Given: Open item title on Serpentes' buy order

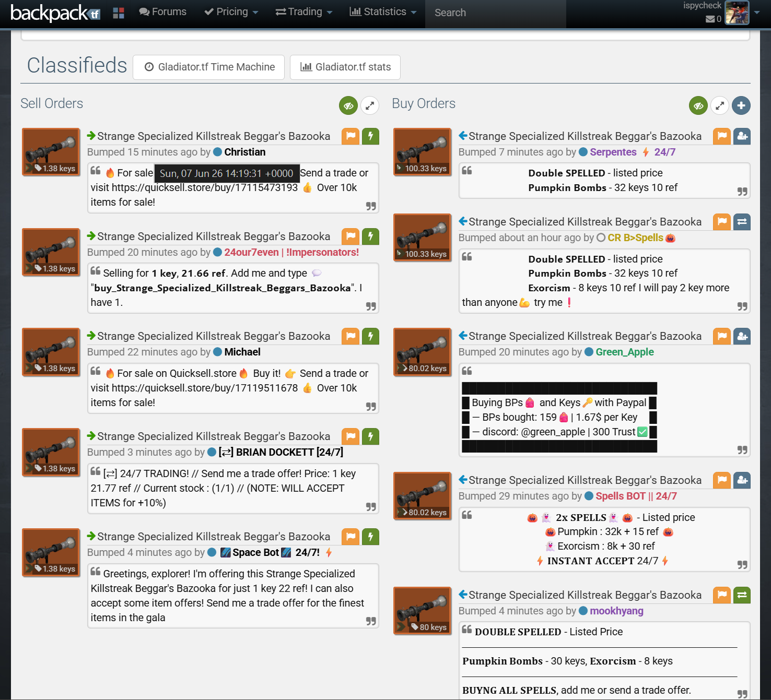Looking at the screenshot, I should (x=585, y=136).
